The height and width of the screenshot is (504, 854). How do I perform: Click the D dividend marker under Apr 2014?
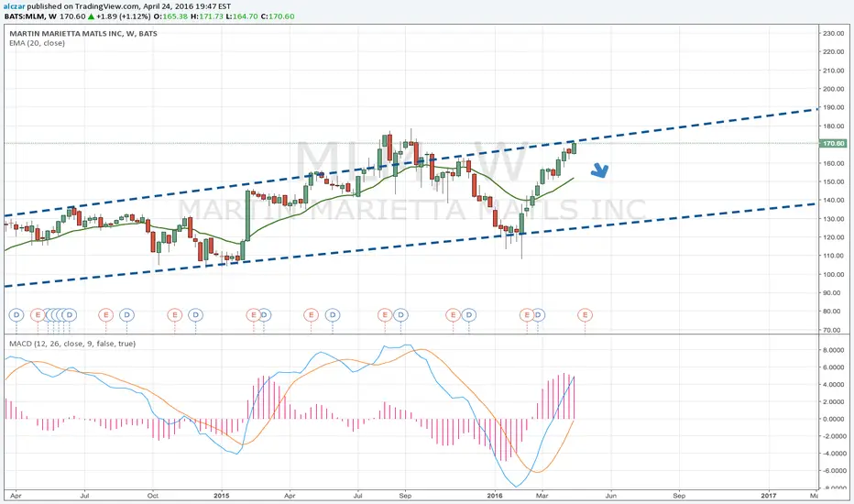tap(16, 315)
